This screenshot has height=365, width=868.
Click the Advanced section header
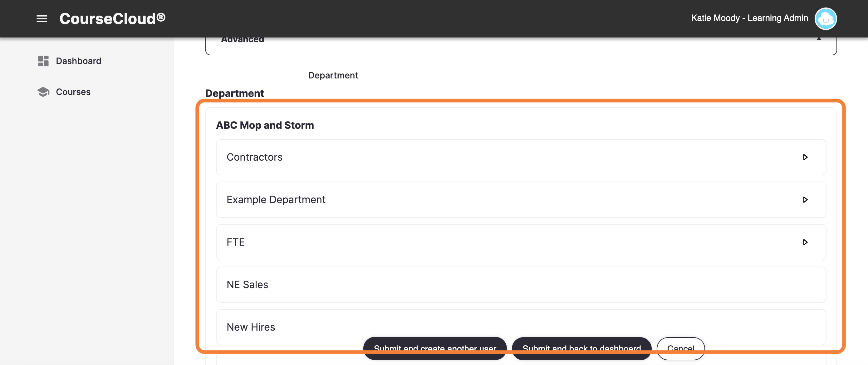(521, 46)
